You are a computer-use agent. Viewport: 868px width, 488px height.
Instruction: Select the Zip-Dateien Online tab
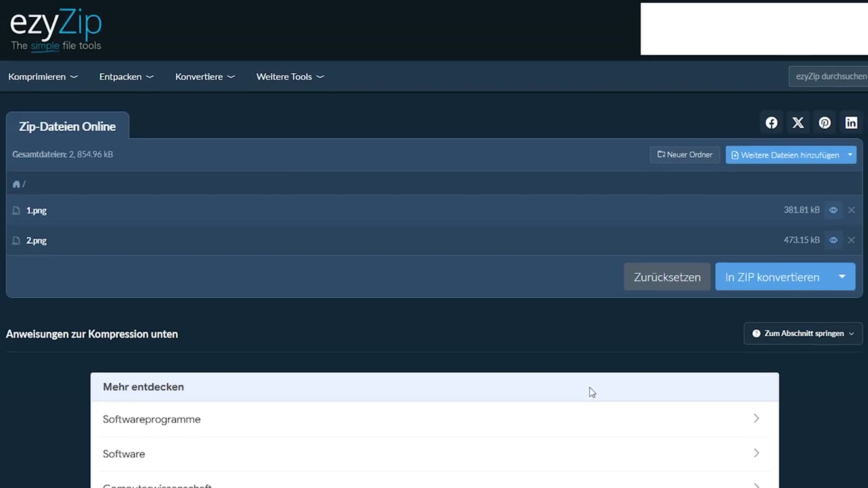[67, 126]
